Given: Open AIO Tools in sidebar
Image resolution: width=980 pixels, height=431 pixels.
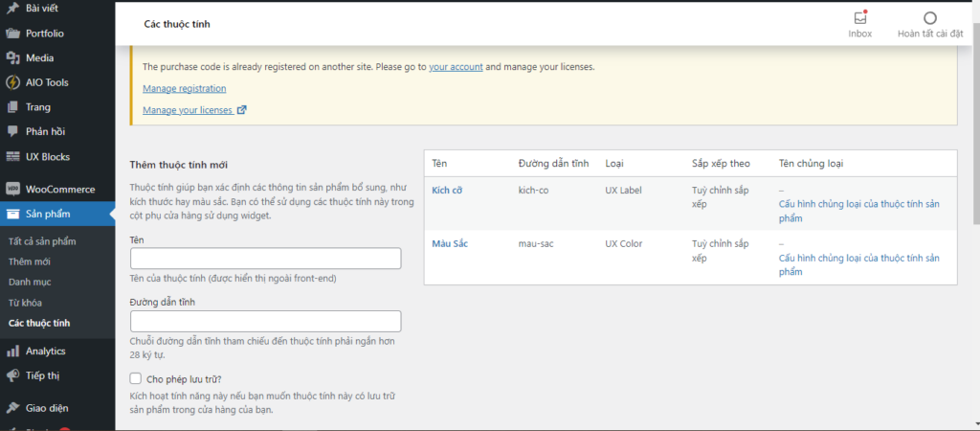Looking at the screenshot, I should pos(47,82).
